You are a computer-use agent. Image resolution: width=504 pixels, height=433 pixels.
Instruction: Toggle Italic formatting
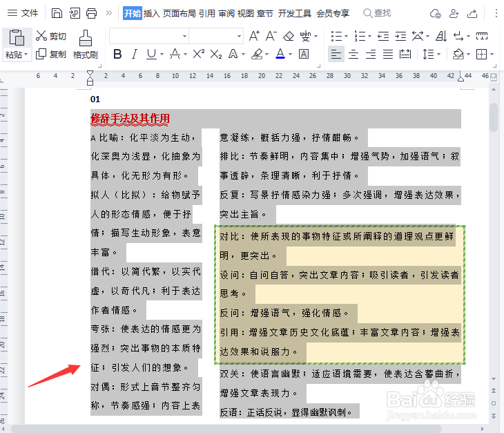(135, 54)
